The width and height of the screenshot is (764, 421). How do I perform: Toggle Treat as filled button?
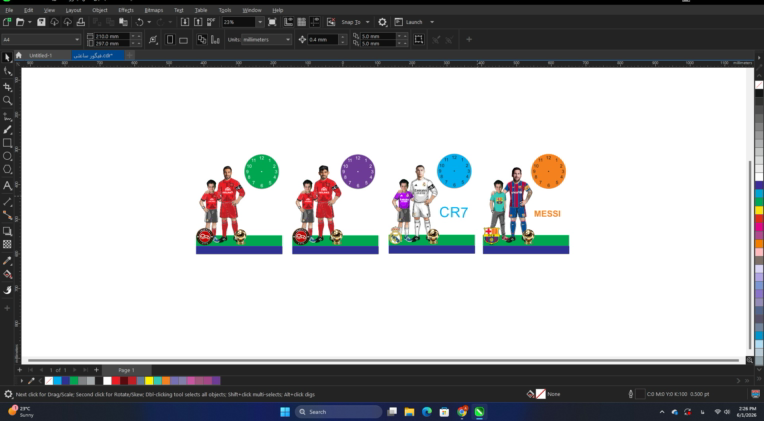coord(419,40)
